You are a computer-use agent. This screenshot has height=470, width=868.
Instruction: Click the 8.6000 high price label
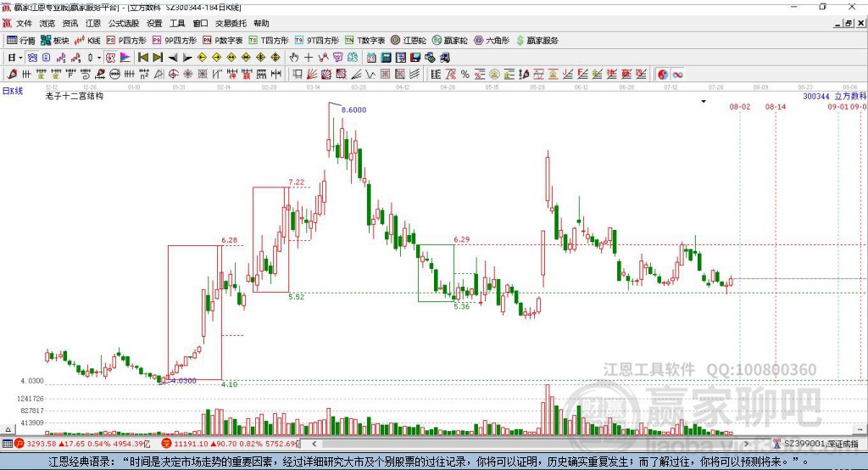[x=353, y=109]
